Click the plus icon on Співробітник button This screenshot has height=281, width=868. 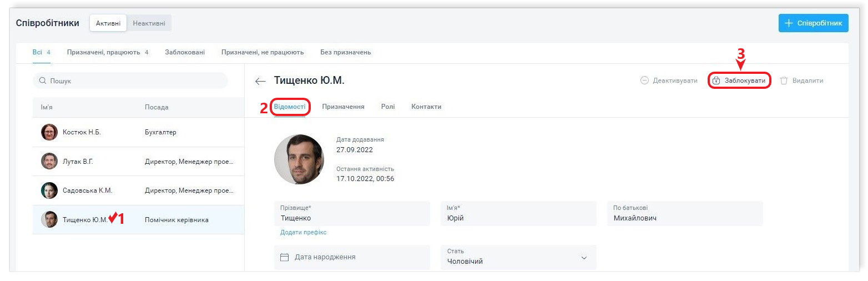(x=788, y=23)
